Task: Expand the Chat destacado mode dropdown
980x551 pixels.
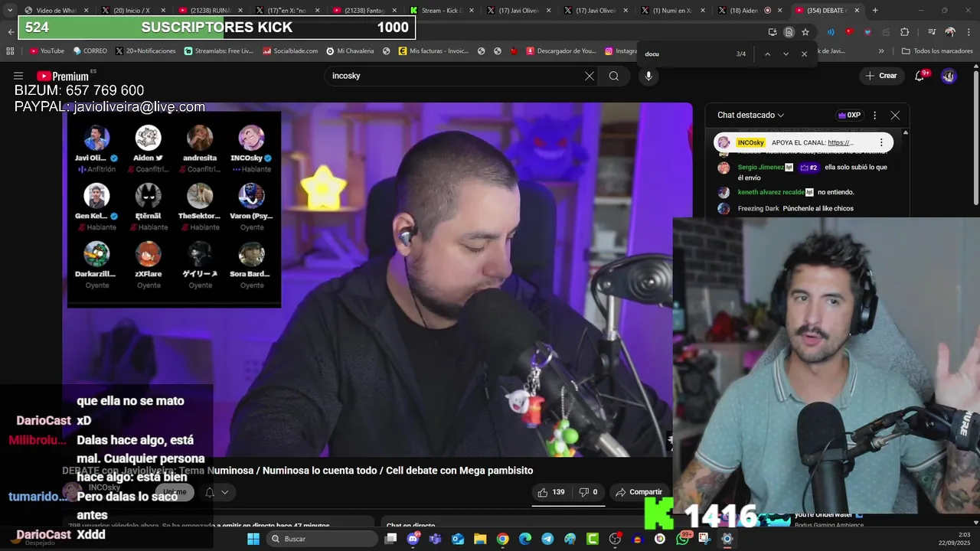Action: tap(750, 115)
